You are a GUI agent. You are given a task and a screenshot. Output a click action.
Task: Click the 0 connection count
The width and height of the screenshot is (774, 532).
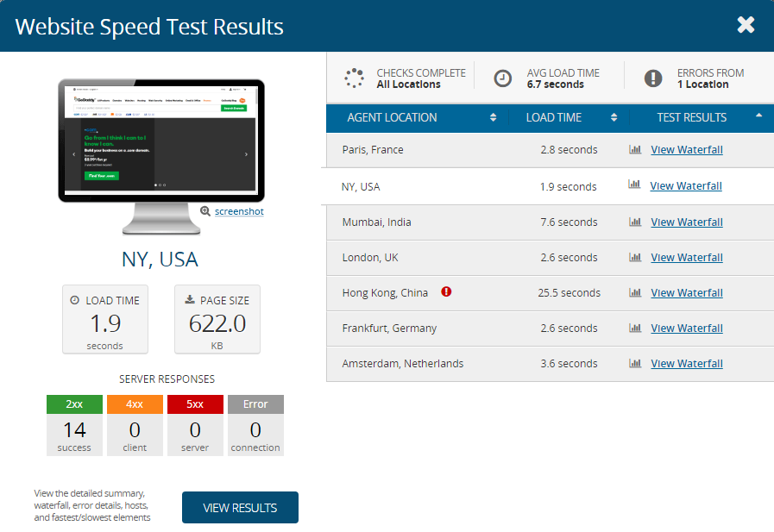click(255, 430)
